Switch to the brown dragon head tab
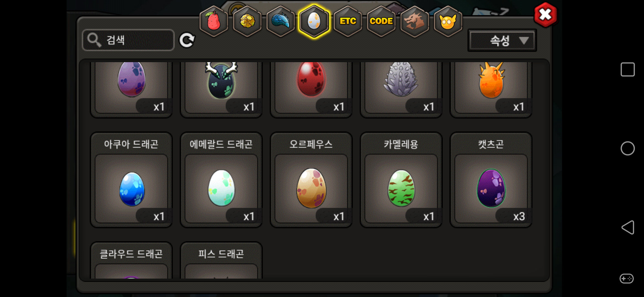 414,21
